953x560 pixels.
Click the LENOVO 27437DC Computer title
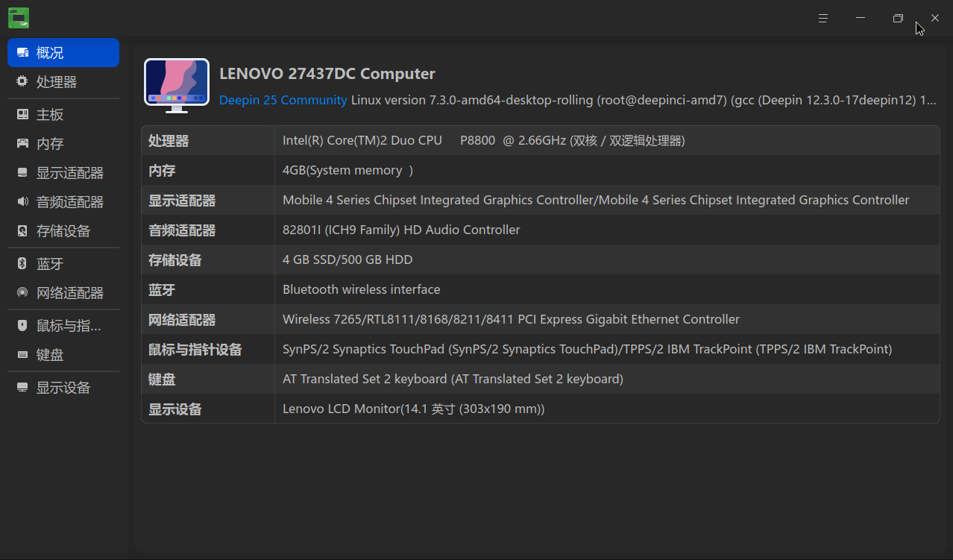point(327,74)
